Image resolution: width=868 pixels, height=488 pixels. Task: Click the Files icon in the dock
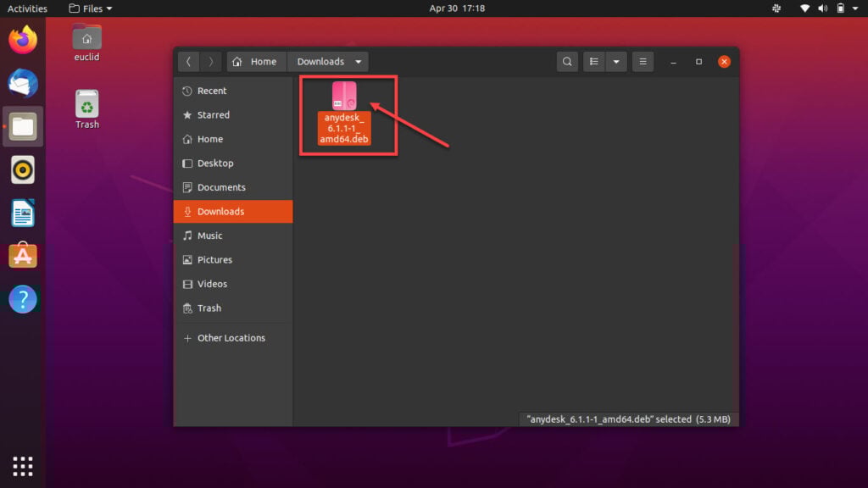pyautogui.click(x=23, y=126)
